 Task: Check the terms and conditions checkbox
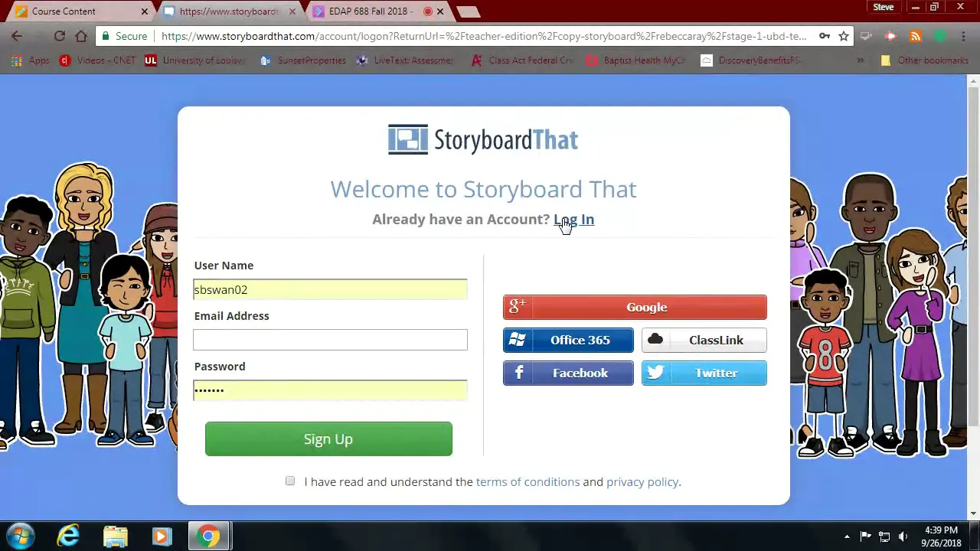(x=290, y=481)
